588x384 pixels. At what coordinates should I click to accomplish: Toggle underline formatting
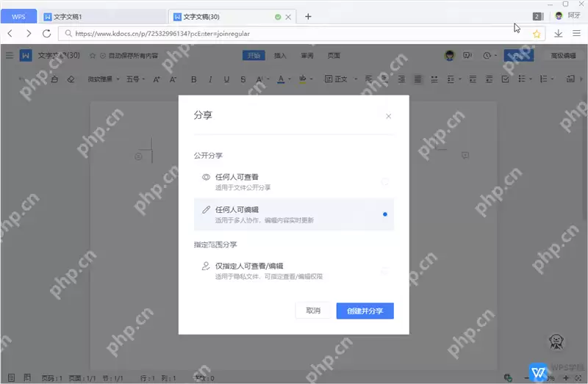tap(226, 79)
